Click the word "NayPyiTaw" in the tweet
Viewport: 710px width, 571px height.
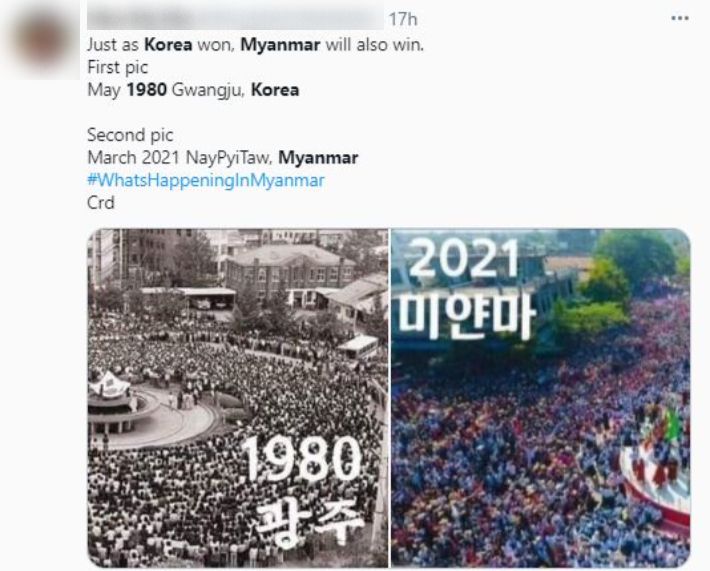click(x=238, y=157)
